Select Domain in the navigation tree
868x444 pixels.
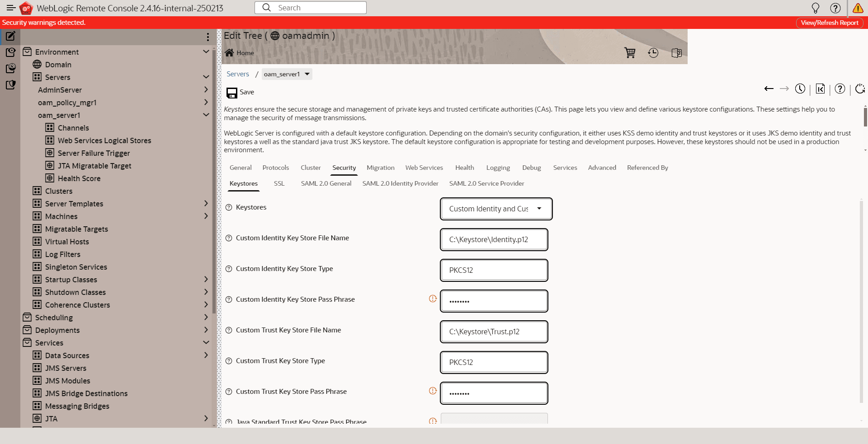point(58,65)
